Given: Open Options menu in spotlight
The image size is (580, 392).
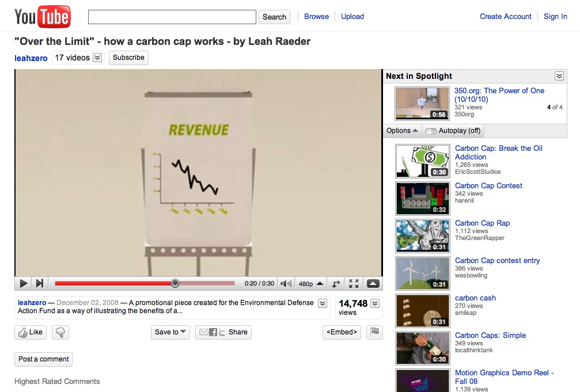Looking at the screenshot, I should coord(402,131).
